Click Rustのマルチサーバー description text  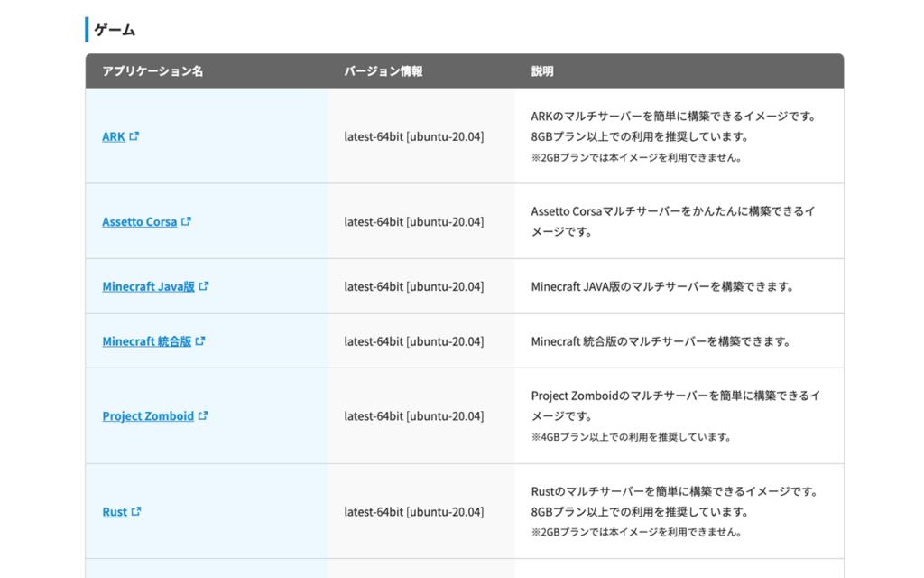(675, 491)
